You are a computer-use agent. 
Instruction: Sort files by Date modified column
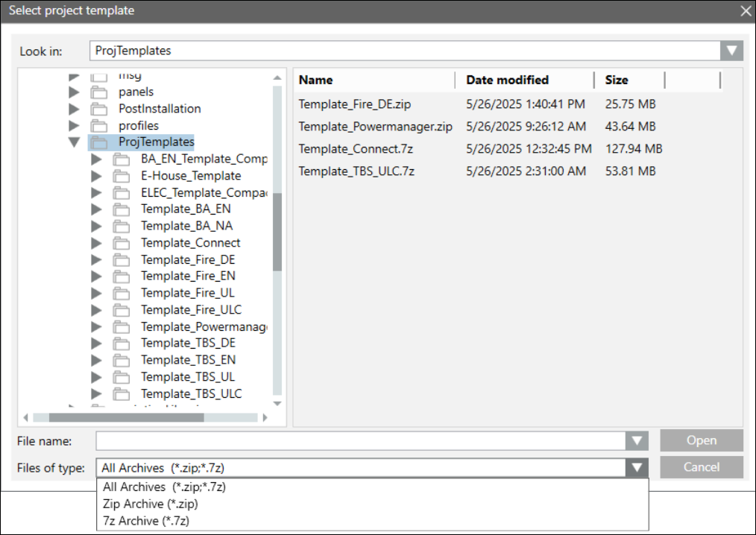pos(507,80)
